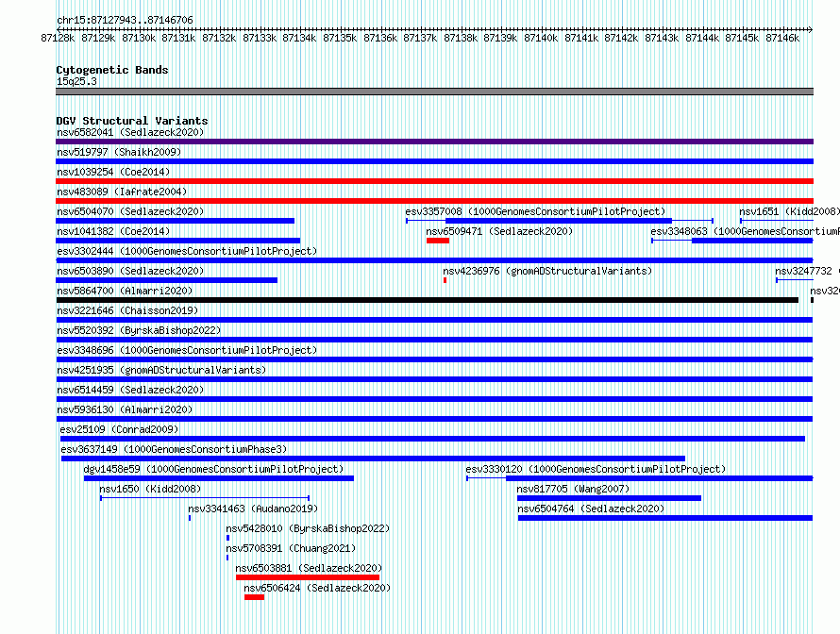
Task: Click the small red nsv4236976 marker
Action: [x=445, y=280]
